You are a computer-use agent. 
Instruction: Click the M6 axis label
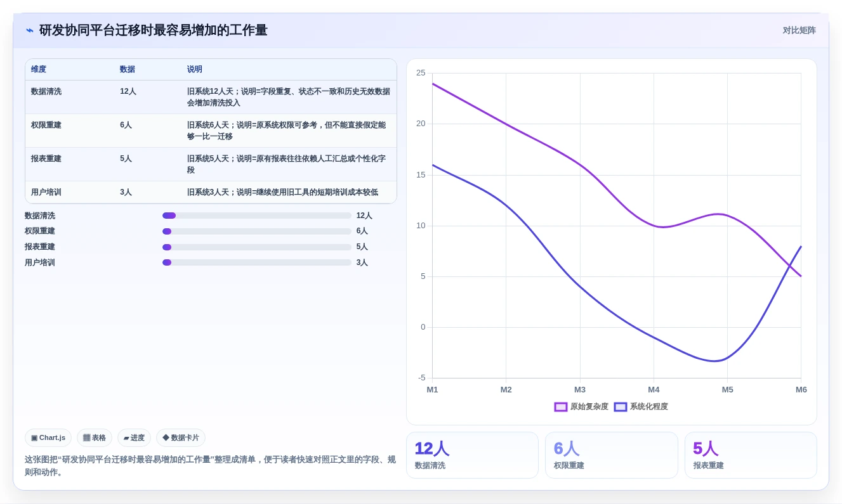pyautogui.click(x=801, y=390)
